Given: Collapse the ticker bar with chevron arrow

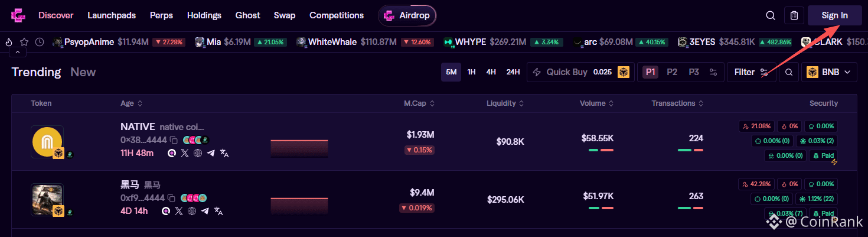Looking at the screenshot, I should pyautogui.click(x=17, y=52).
